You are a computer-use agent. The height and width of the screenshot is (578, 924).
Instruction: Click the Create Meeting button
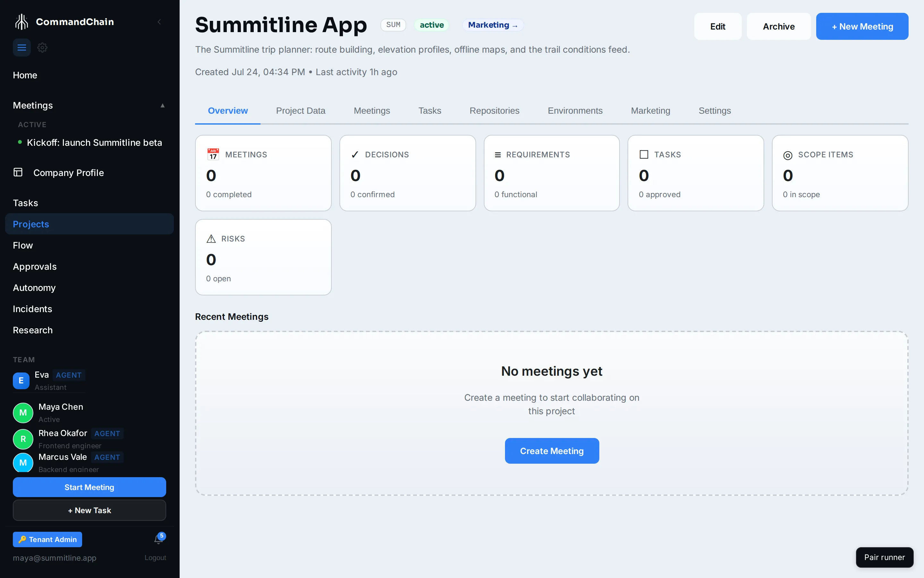tap(552, 451)
